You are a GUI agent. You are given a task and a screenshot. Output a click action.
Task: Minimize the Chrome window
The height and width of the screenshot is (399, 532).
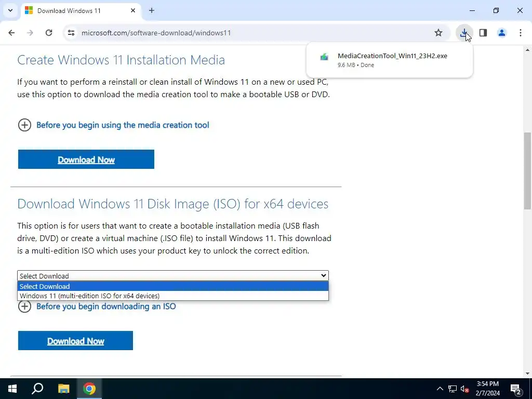(x=472, y=10)
